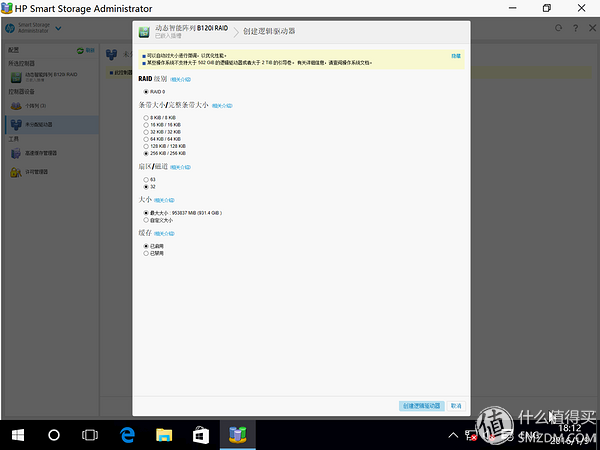Viewport: 600px width, 450px height.
Task: Open the info link next to 大小
Action: [164, 200]
